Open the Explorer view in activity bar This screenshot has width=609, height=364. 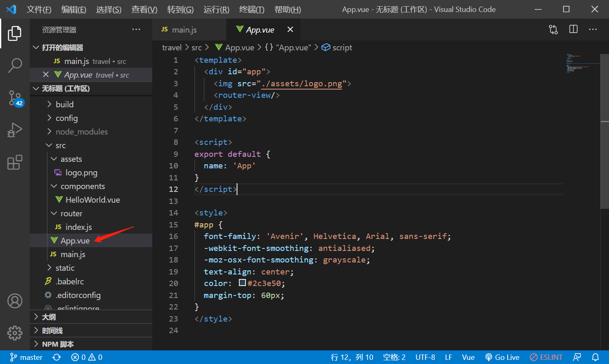(x=15, y=33)
